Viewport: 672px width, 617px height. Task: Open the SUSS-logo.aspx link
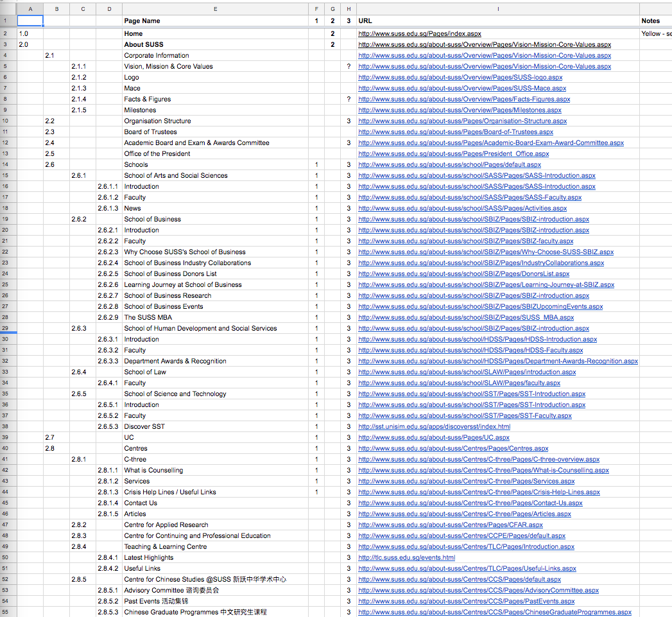460,77
